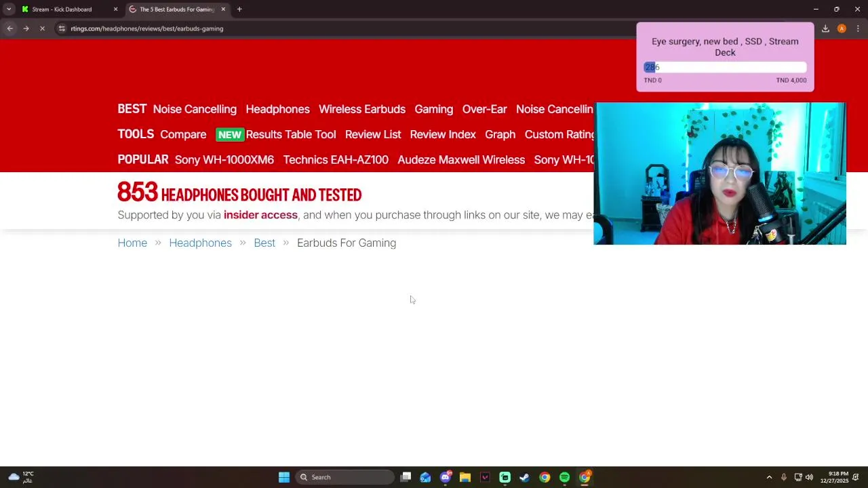Open the Over-Ear link
This screenshot has height=488, width=868.
[484, 109]
